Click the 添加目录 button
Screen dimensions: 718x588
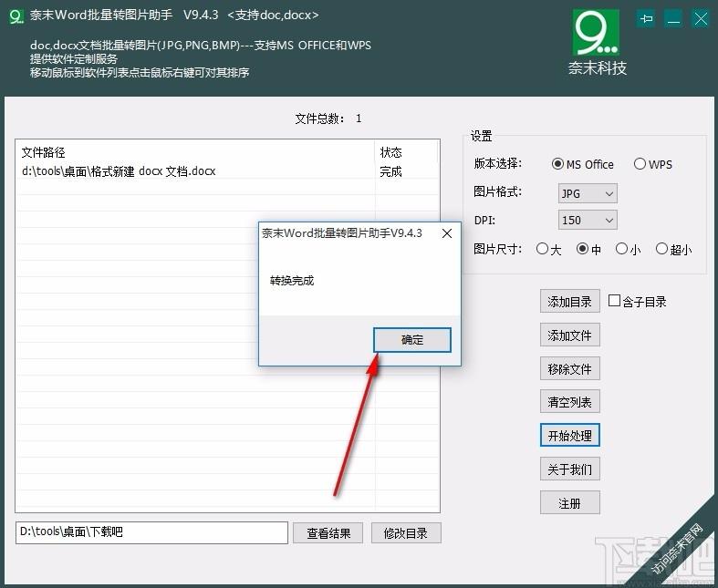point(569,302)
